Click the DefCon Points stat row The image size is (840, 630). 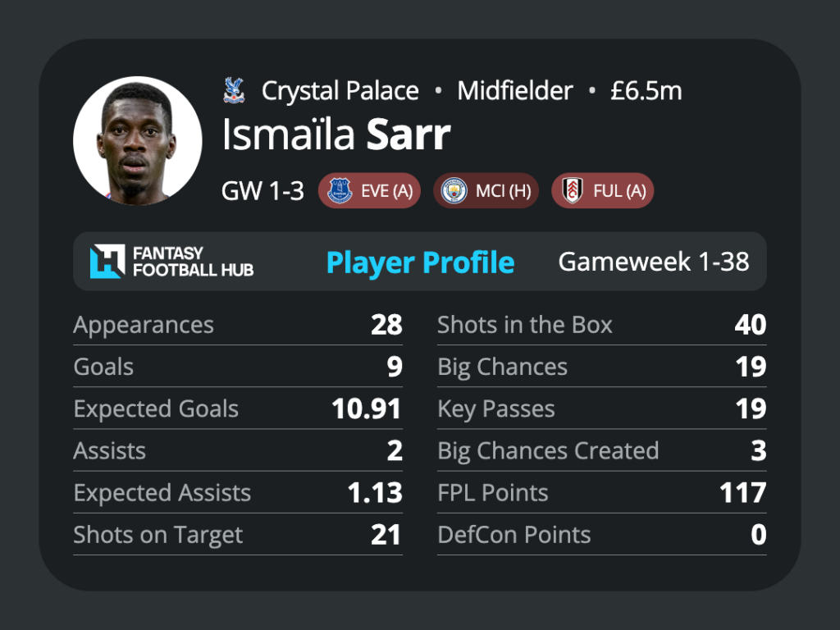[x=601, y=535]
